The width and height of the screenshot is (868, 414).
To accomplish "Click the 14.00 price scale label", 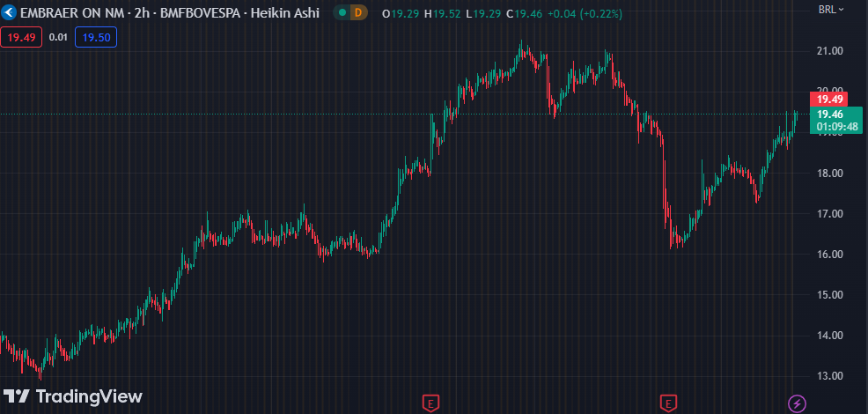I will 830,336.
